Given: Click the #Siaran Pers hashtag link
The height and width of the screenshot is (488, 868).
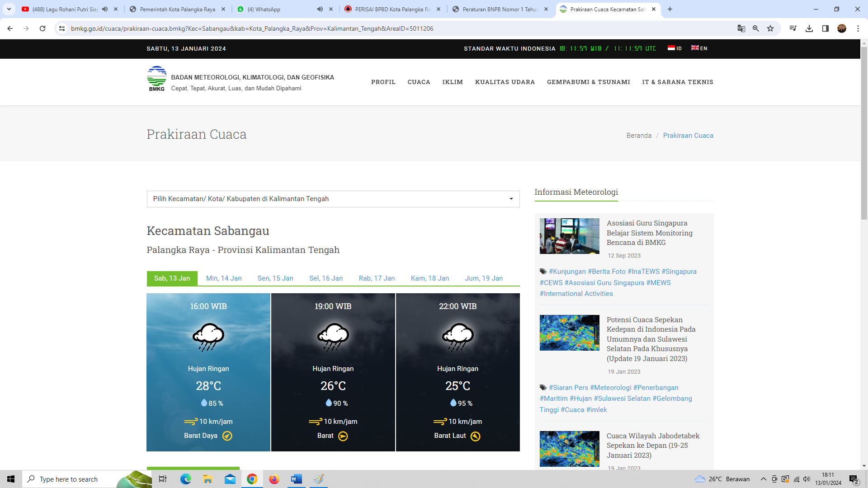Looking at the screenshot, I should pos(568,388).
